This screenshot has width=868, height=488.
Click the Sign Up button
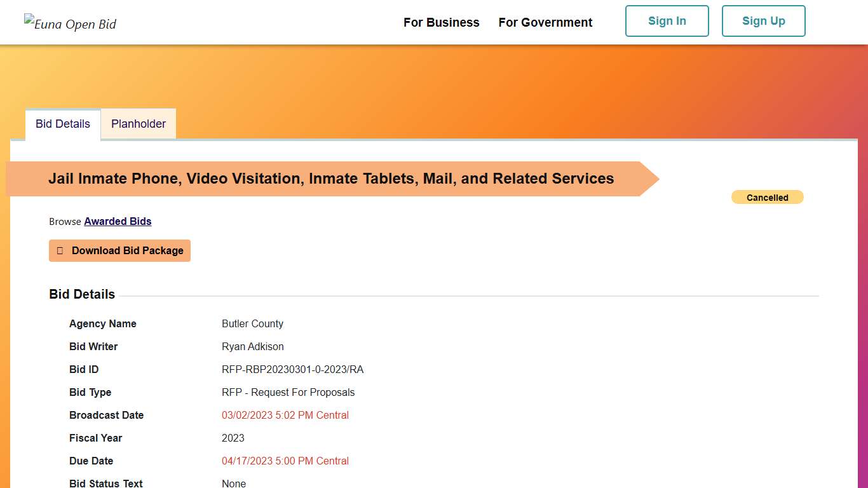pyautogui.click(x=763, y=21)
